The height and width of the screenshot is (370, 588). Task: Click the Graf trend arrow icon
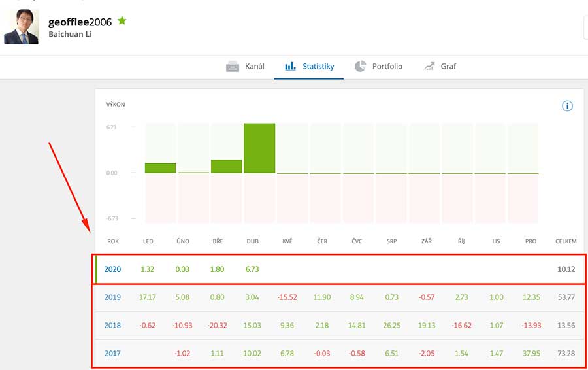point(429,67)
